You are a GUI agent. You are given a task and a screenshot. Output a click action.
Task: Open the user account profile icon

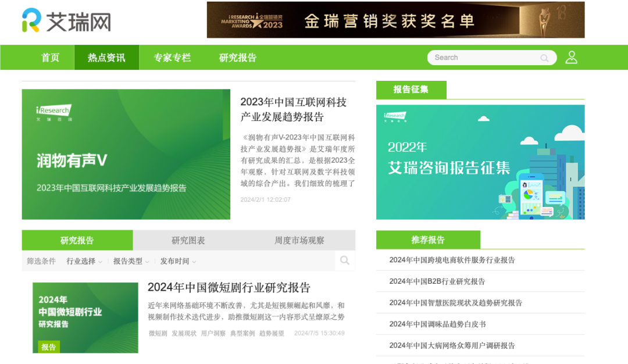571,57
